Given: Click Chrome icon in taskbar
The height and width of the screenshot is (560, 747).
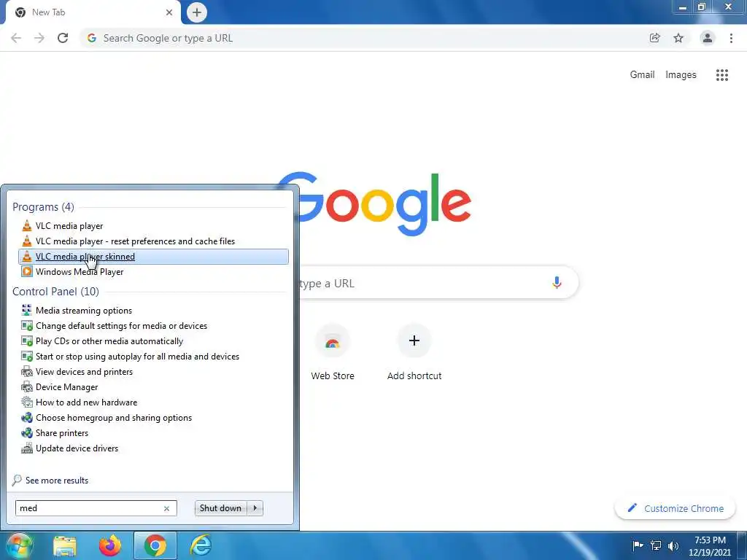Looking at the screenshot, I should coord(155,545).
